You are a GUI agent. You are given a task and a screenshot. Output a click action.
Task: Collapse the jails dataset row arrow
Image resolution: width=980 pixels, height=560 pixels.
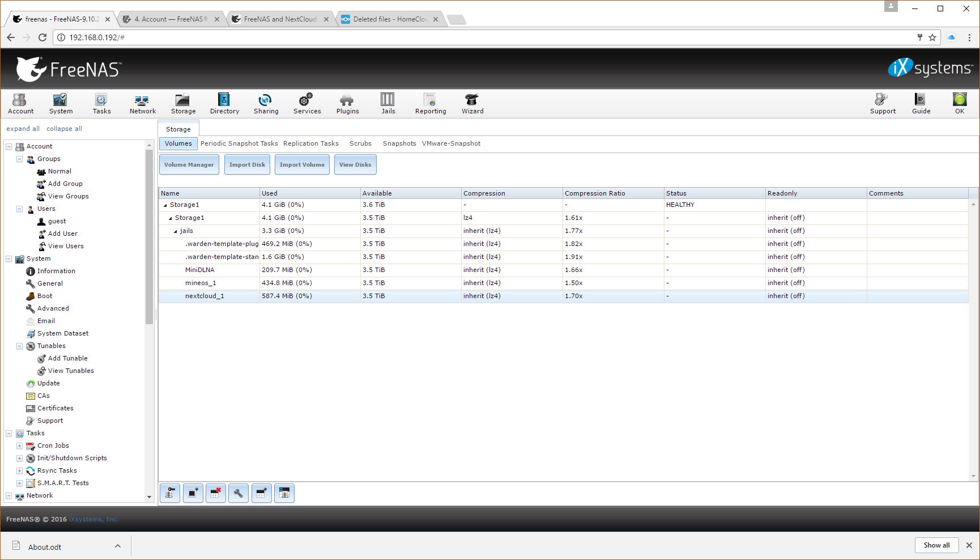tap(176, 231)
